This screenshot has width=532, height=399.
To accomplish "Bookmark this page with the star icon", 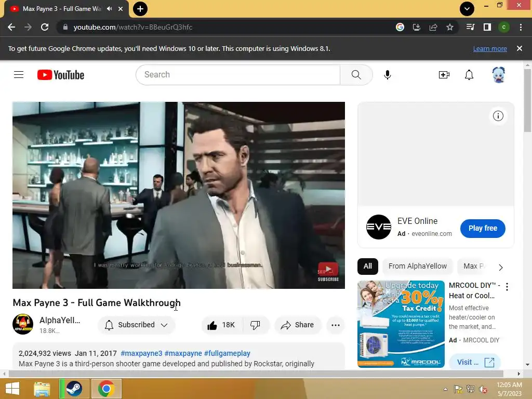I will point(450,27).
